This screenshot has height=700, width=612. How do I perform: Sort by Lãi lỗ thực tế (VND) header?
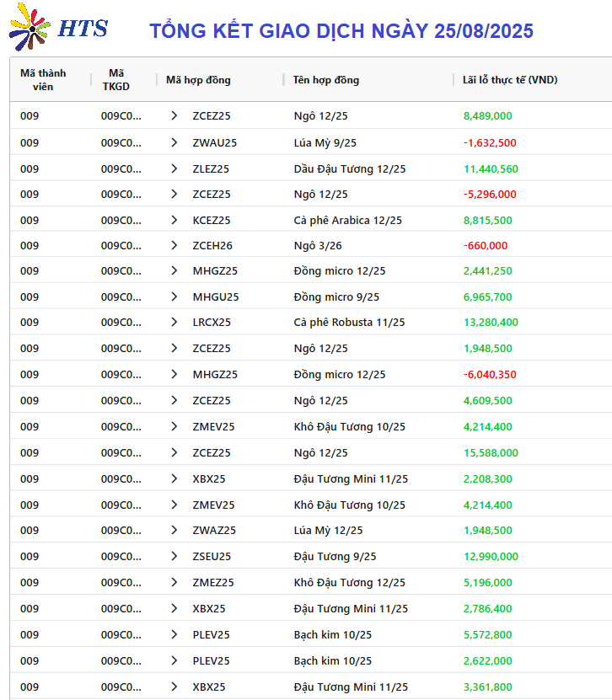pos(510,80)
